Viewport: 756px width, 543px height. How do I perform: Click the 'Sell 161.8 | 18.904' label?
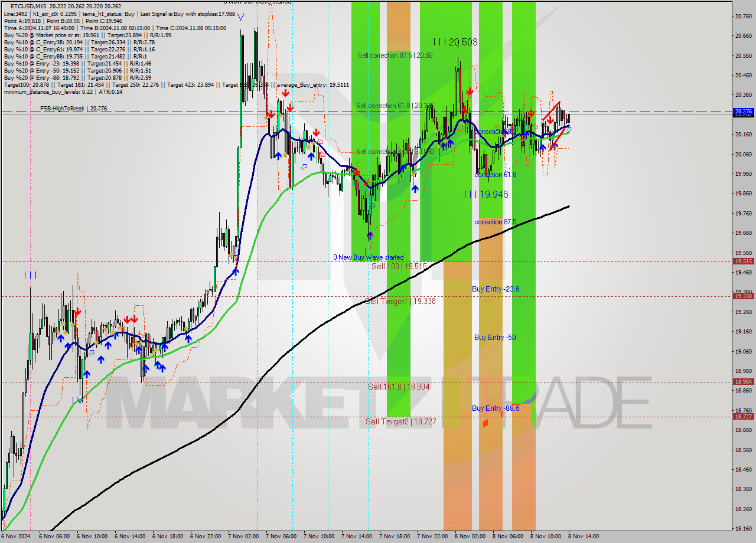point(399,387)
